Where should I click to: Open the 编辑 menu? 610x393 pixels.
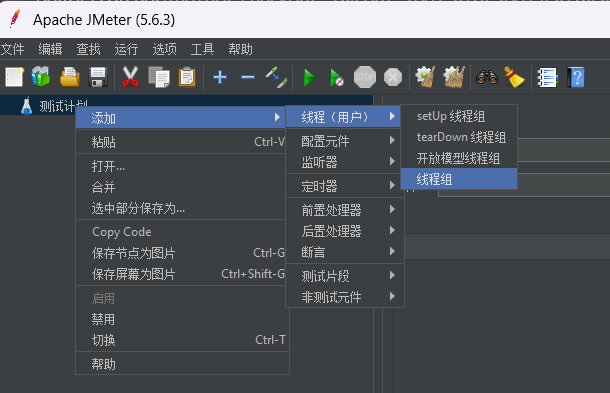50,49
